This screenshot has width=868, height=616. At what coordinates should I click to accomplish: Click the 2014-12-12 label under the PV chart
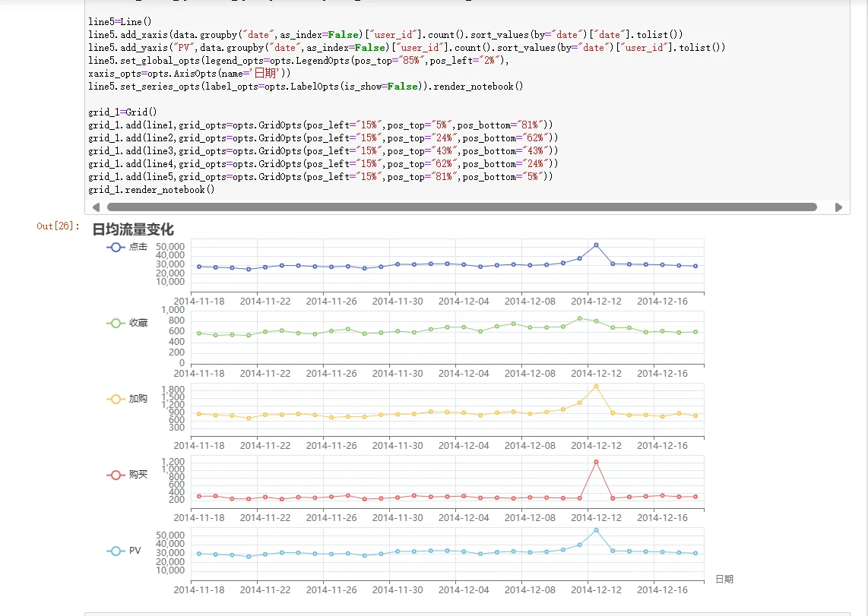pos(596,589)
